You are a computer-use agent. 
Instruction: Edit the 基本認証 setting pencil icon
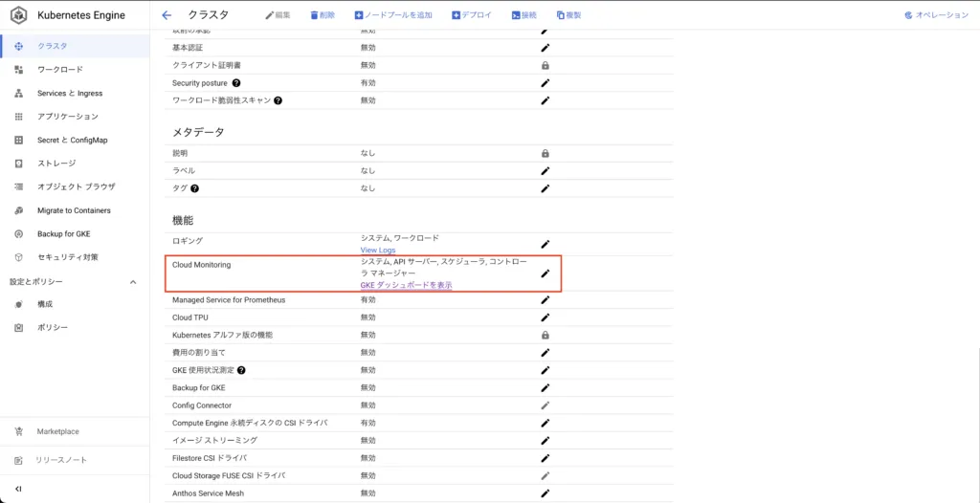pyautogui.click(x=545, y=48)
